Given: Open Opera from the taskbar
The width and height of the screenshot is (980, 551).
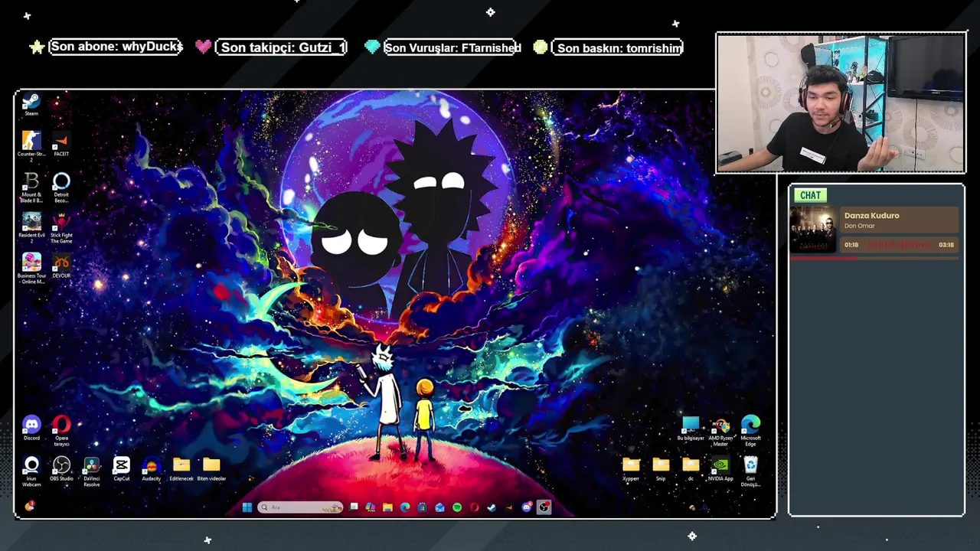Looking at the screenshot, I should click(475, 507).
